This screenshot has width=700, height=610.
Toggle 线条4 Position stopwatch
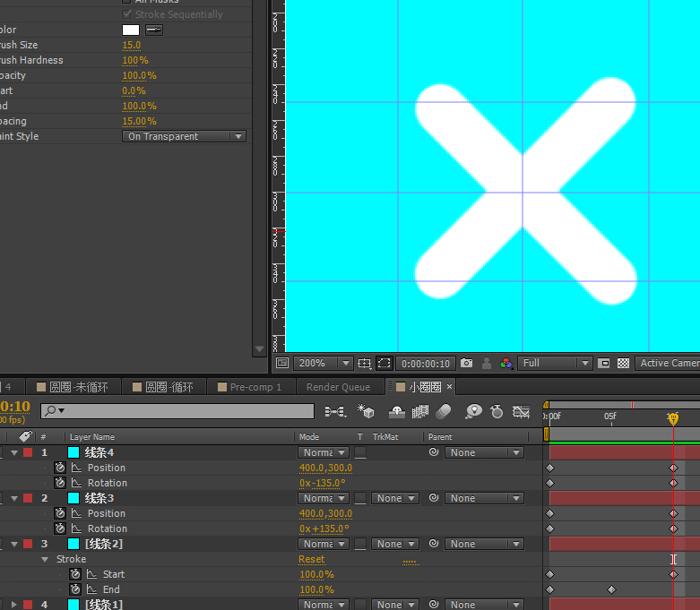(60, 468)
